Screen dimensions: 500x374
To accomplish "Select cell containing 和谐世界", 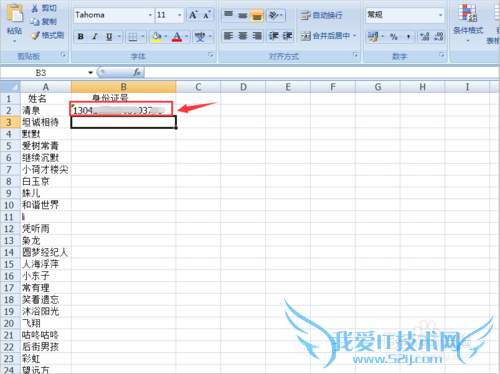I will [46, 205].
